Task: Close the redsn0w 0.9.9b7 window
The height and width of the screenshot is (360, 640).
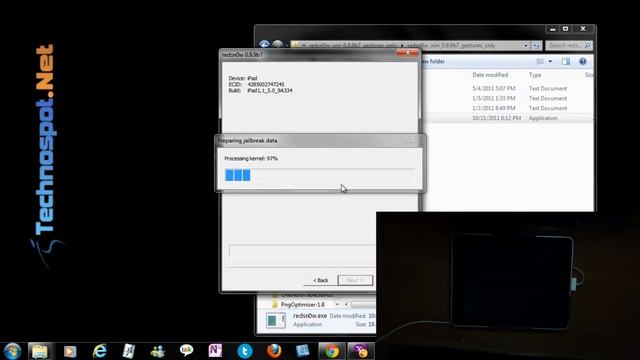Action: click(407, 53)
